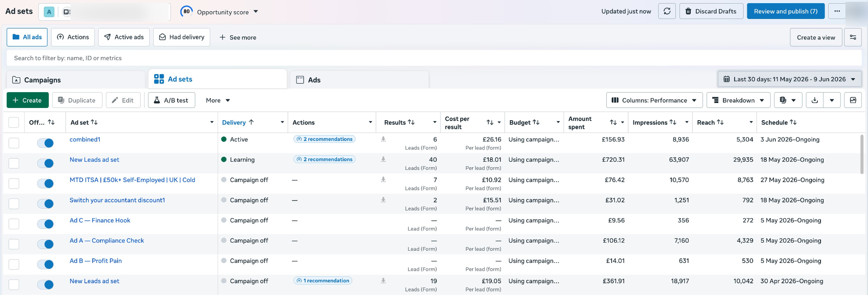This screenshot has height=295, width=868.
Task: Sort Schedule column arrows
Action: click(793, 122)
